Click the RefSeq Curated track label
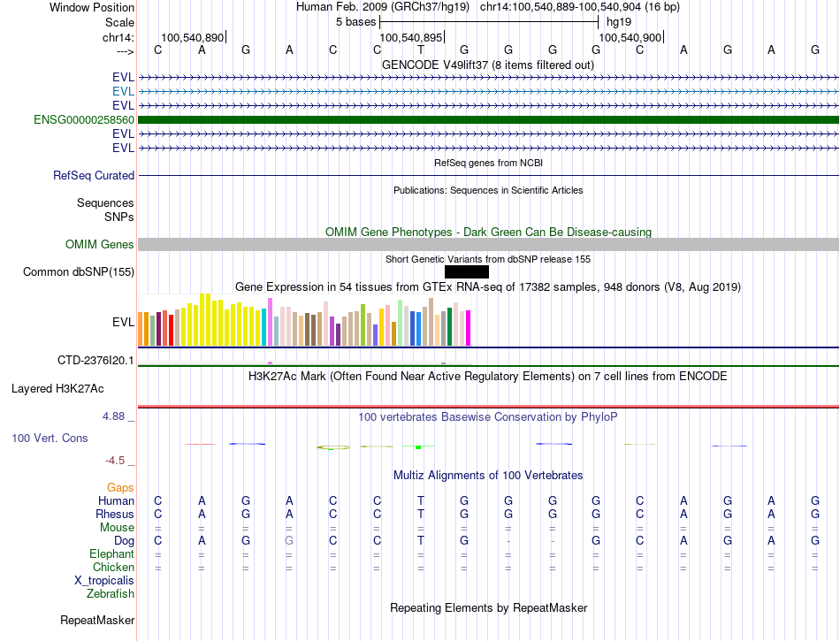840x641 pixels. tap(94, 176)
